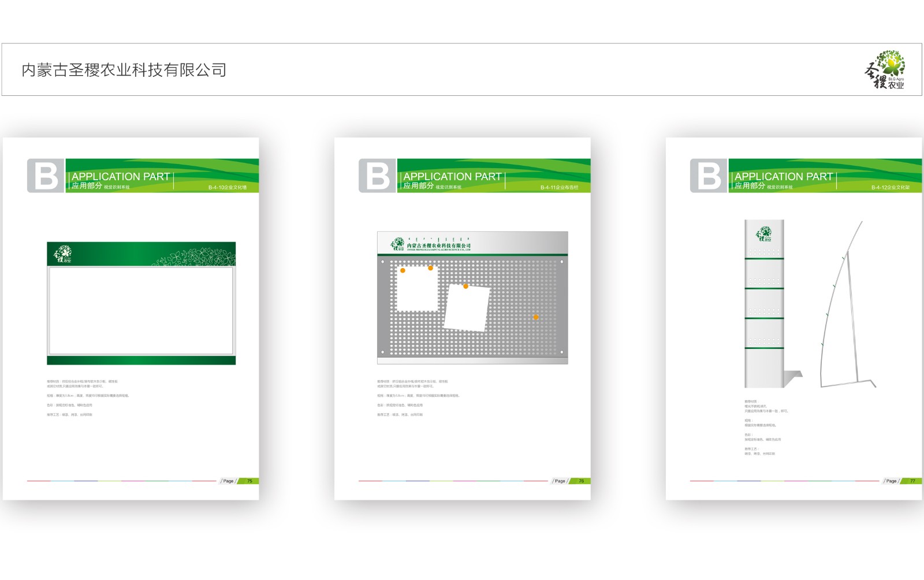Viewport: 924px width, 580px height.
Task: Click the gray B icon on page 76
Action: click(x=377, y=176)
